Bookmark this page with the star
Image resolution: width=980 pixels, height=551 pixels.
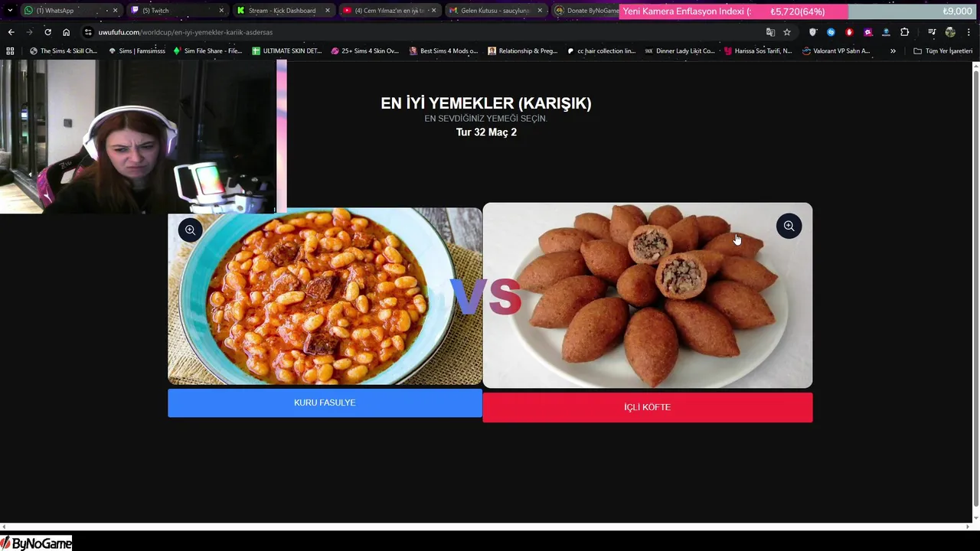click(x=787, y=32)
